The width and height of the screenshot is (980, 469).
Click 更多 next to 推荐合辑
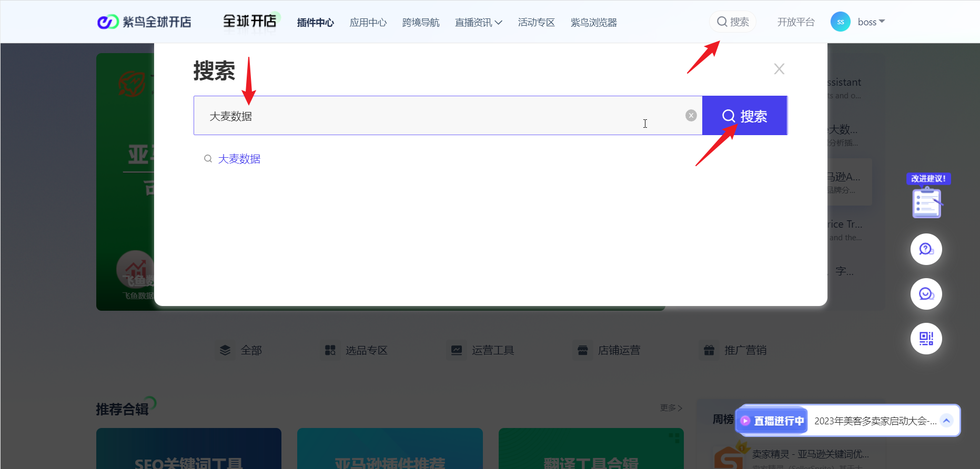click(671, 408)
